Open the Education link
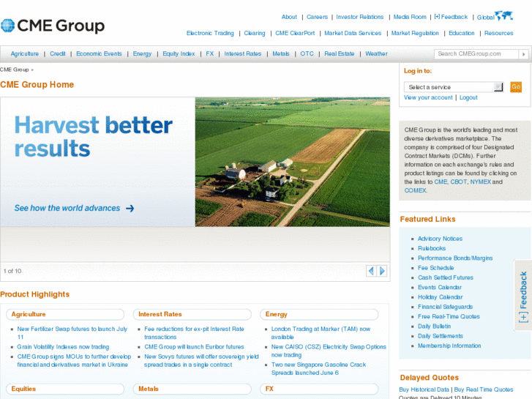The height and width of the screenshot is (399, 532). (x=462, y=33)
